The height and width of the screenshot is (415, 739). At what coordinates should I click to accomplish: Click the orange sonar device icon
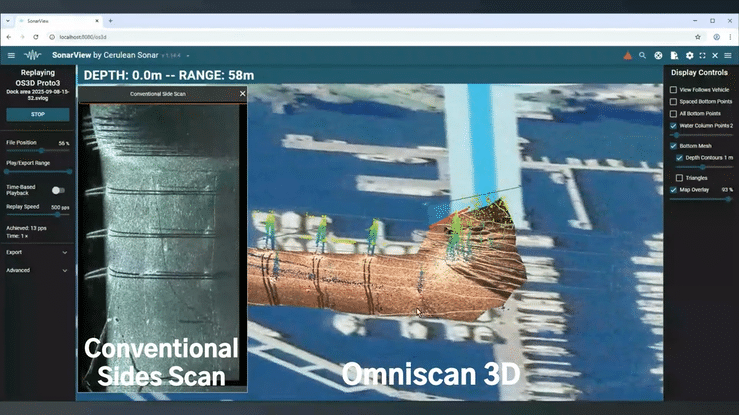(x=627, y=56)
